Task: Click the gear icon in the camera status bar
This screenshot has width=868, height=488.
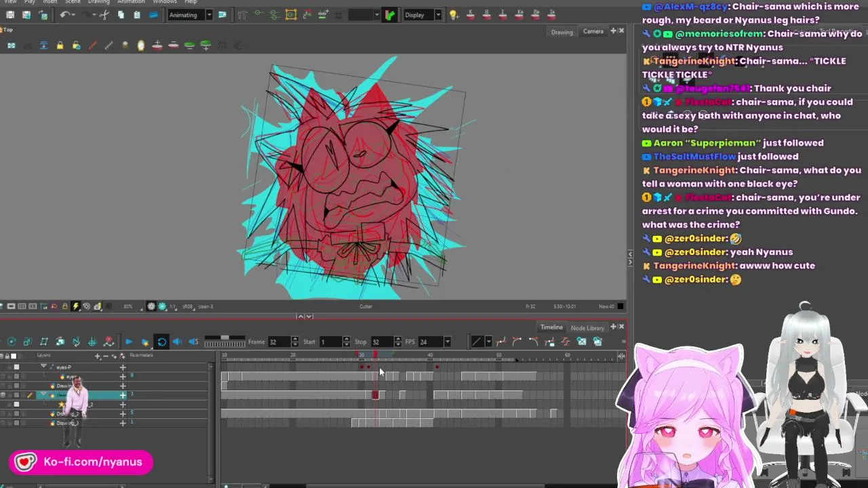Action: [x=151, y=306]
